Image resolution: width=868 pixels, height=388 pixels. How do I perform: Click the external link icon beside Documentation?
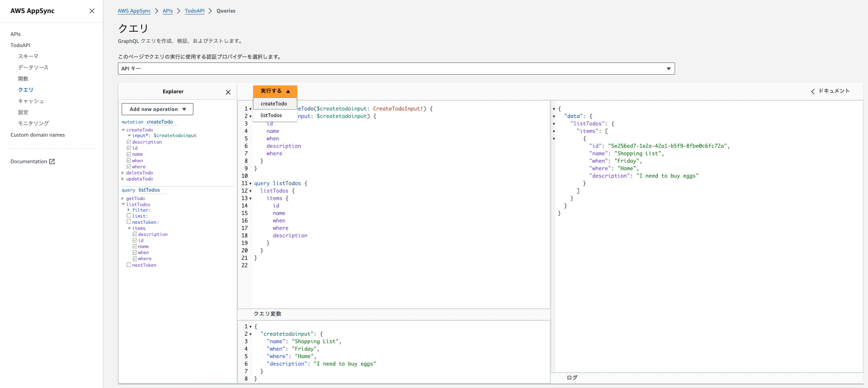pos(52,161)
